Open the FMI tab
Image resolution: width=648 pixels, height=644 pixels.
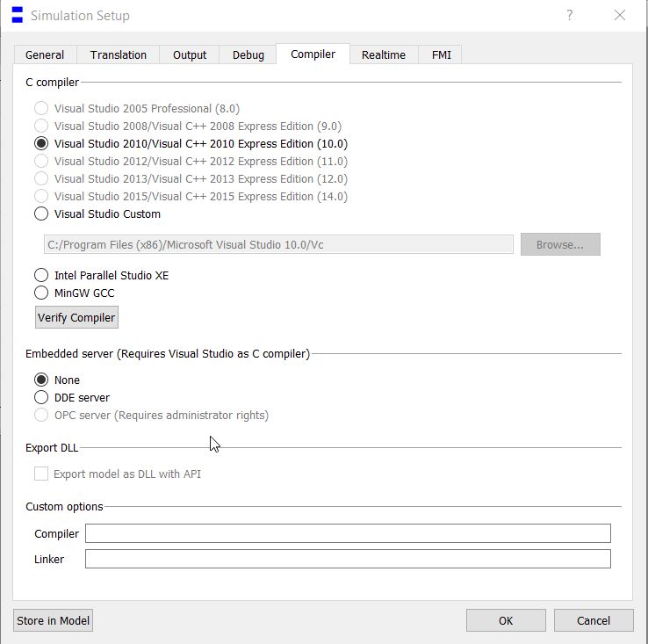tap(441, 54)
